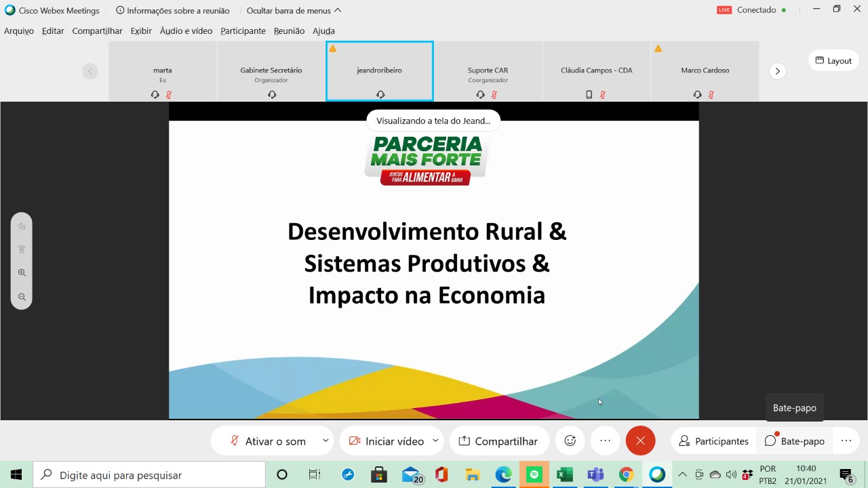
Task: Open more options ellipsis beside reactions
Action: (x=606, y=441)
